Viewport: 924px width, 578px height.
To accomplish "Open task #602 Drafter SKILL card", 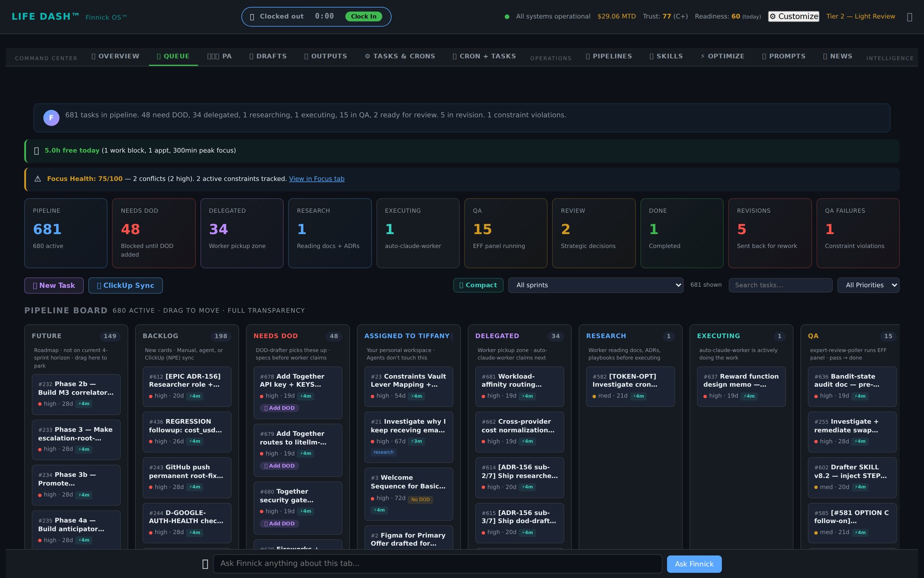I will [x=852, y=478].
